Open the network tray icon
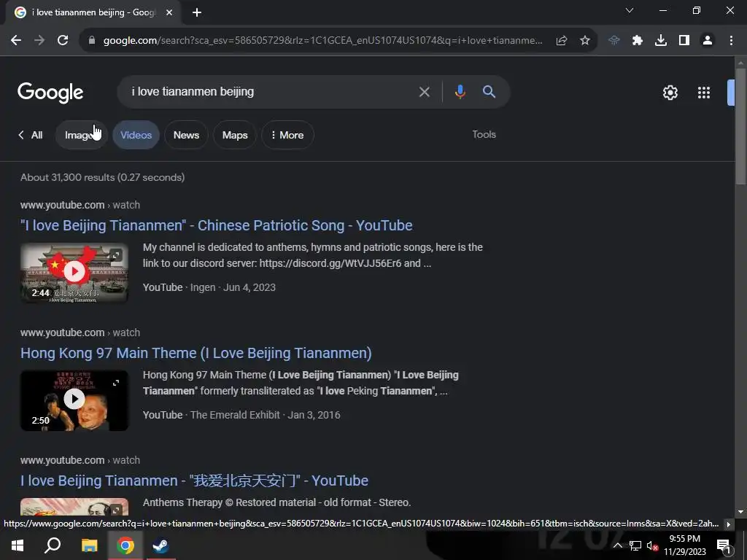Screen dimensions: 747x560 [635, 545]
